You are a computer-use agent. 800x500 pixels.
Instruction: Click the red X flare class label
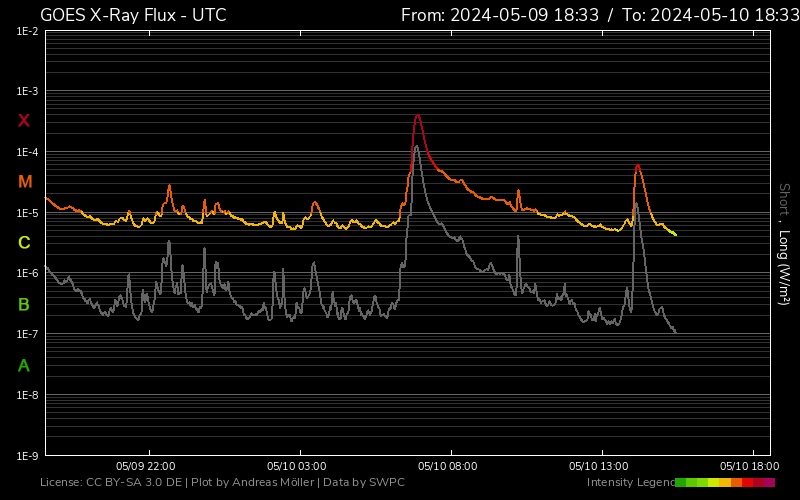pos(24,121)
